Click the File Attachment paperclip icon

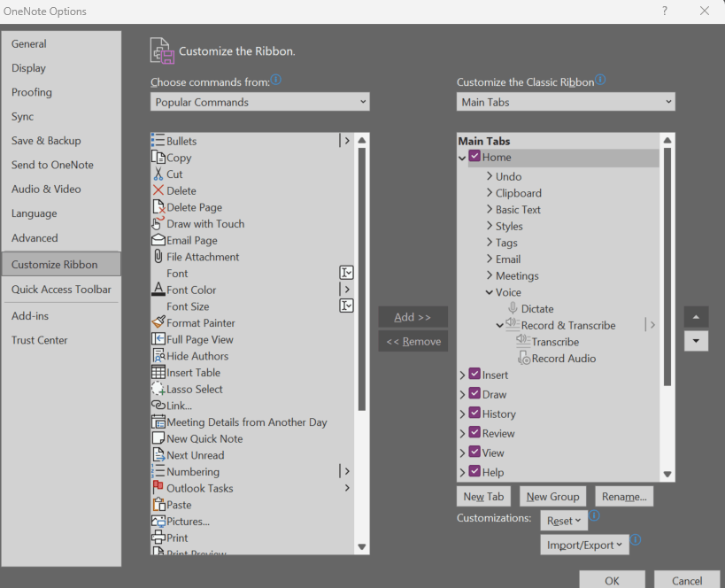[158, 256]
